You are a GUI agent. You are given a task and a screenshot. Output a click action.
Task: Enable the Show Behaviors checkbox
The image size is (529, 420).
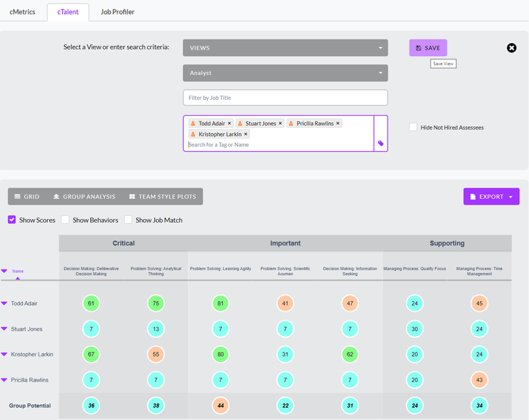coord(65,220)
